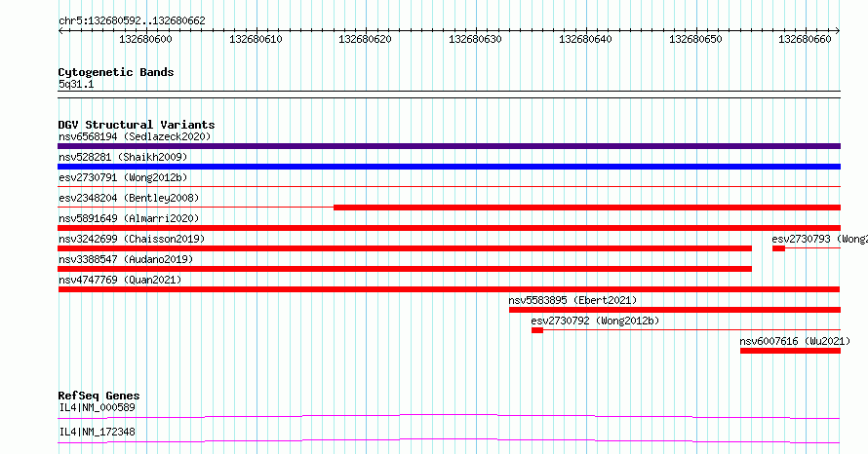Click ruler position 132680600
This screenshot has height=454, width=868.
pyautogui.click(x=145, y=39)
